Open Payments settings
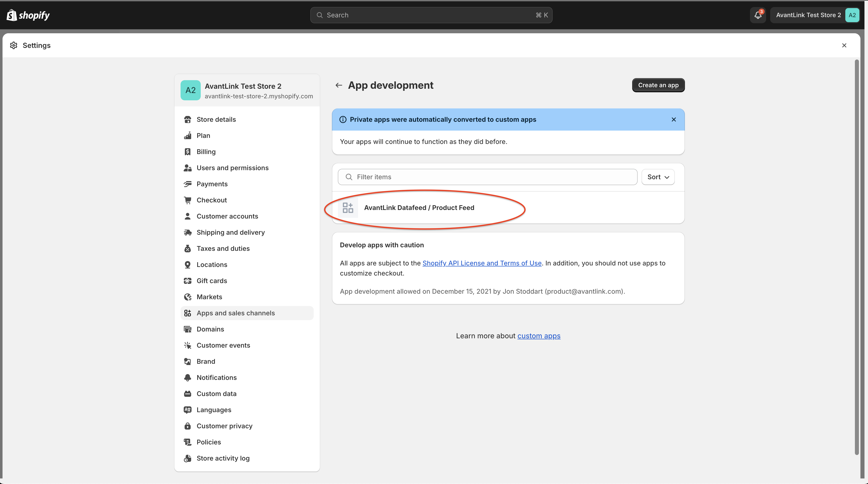Screen dimensions: 868x484 click(247, 184)
